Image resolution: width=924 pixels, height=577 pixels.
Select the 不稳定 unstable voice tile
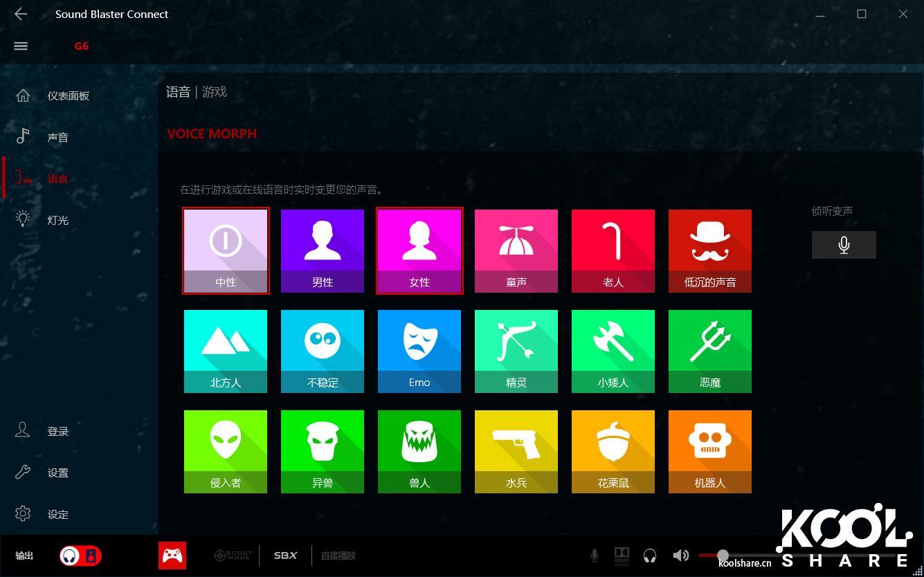pyautogui.click(x=323, y=351)
